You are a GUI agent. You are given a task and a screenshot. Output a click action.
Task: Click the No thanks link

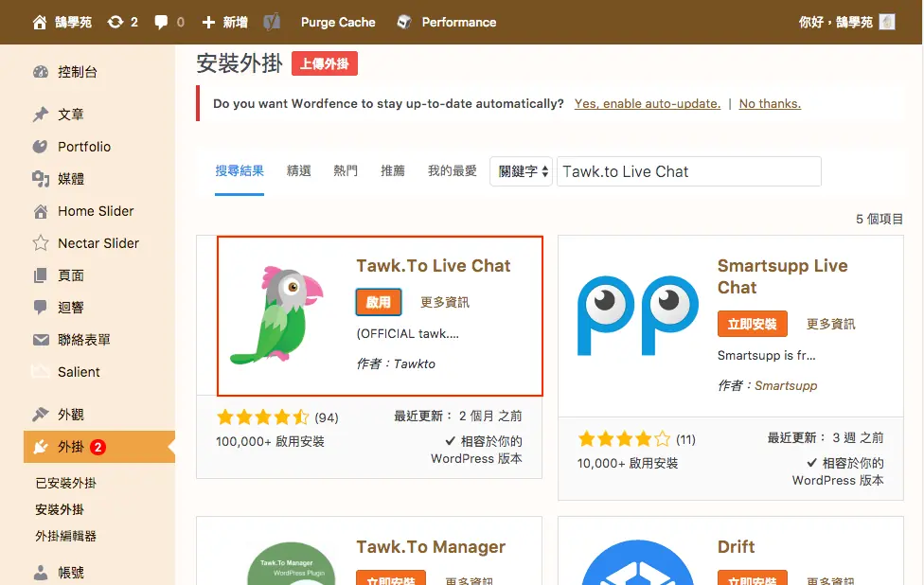(x=770, y=104)
